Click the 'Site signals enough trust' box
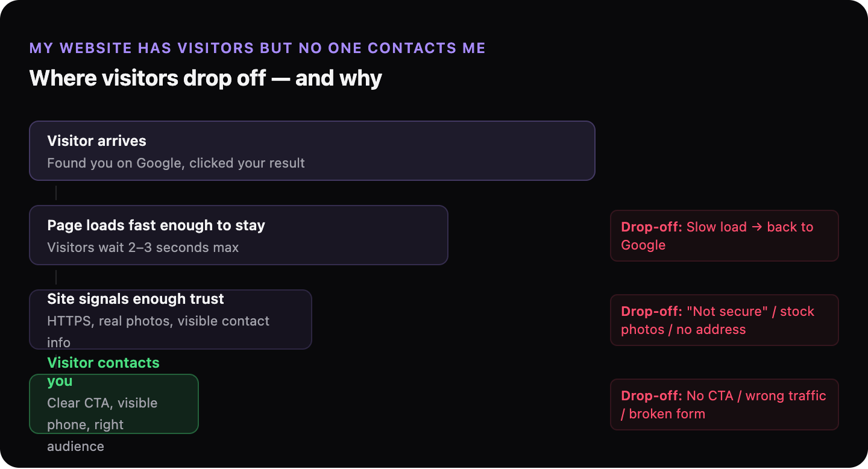Screen dimensions: 868x469 tap(171, 319)
